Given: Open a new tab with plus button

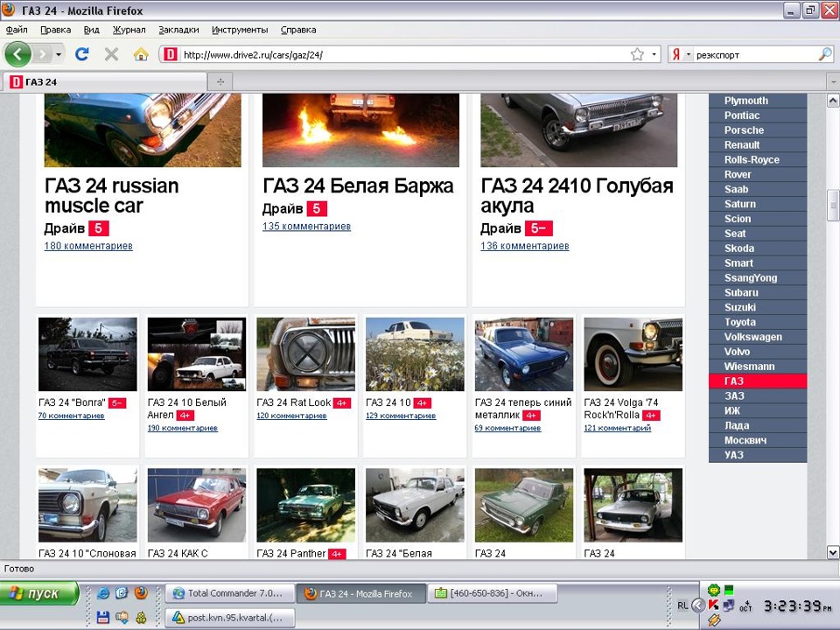Looking at the screenshot, I should tap(220, 81).
